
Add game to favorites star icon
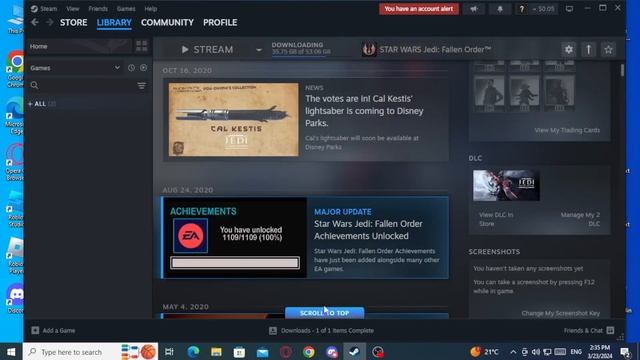609,49
